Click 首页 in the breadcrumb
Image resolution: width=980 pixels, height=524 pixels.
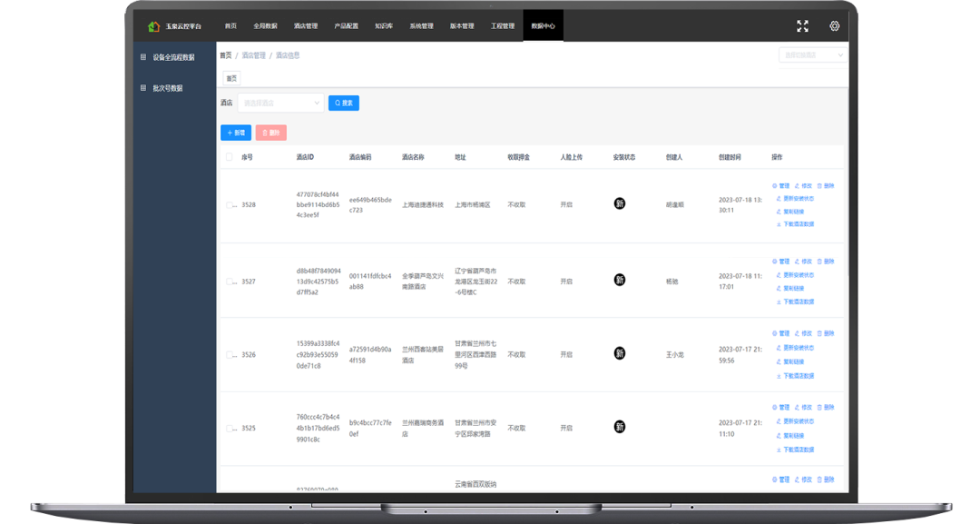(226, 55)
